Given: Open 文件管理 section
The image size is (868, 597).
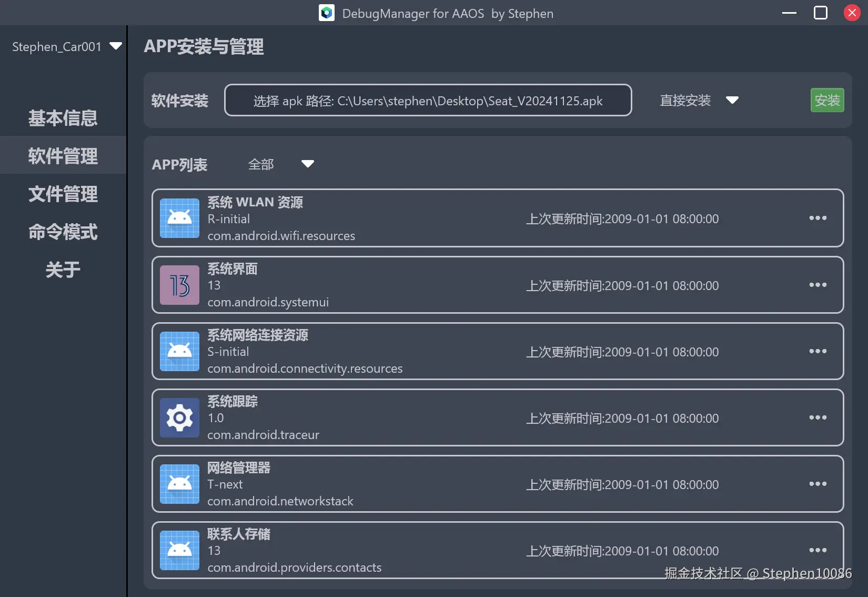Looking at the screenshot, I should 63,194.
